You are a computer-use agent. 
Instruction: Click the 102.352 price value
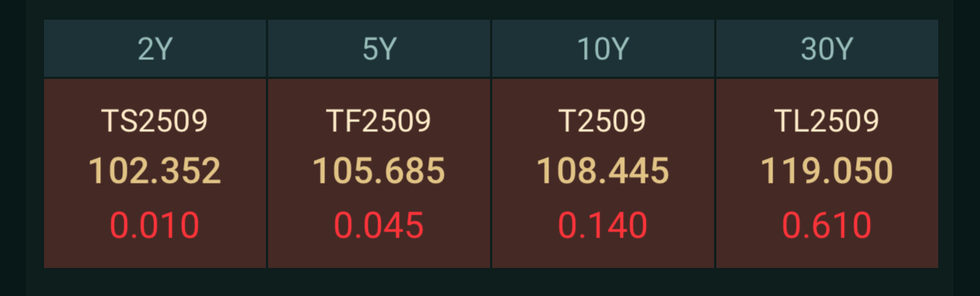155,172
